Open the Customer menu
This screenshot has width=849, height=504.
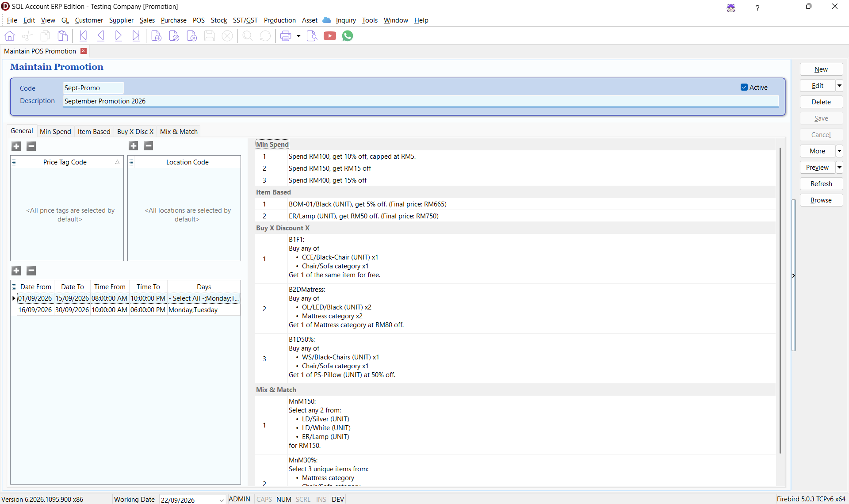[89, 20]
